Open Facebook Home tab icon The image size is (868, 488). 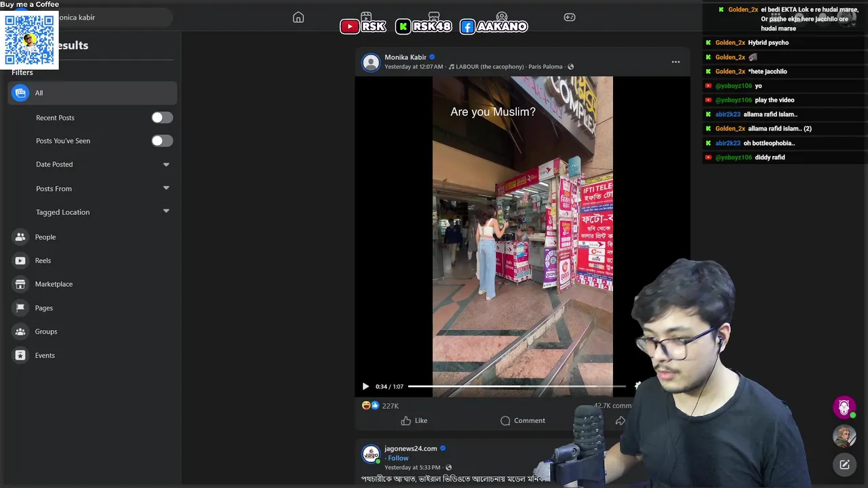(298, 18)
